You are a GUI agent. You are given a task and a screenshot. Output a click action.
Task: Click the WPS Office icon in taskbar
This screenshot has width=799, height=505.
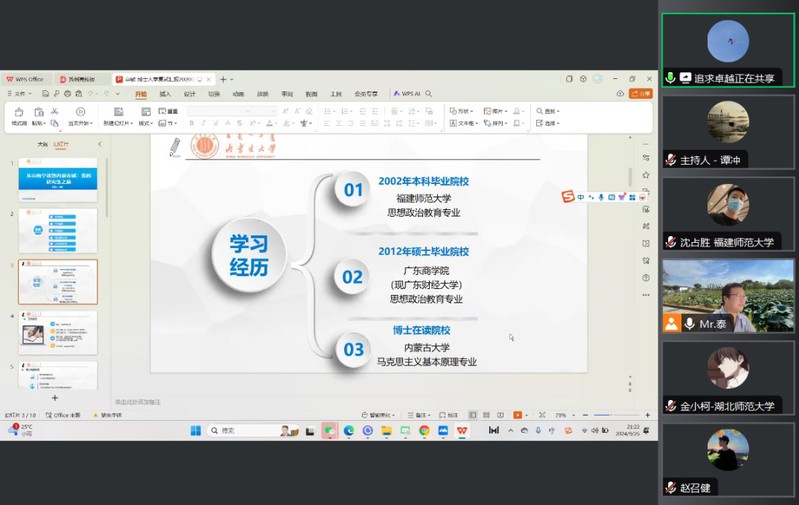(462, 430)
